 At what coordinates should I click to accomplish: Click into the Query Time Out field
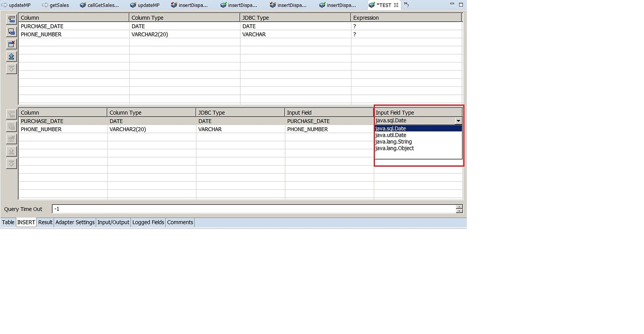[x=254, y=209]
